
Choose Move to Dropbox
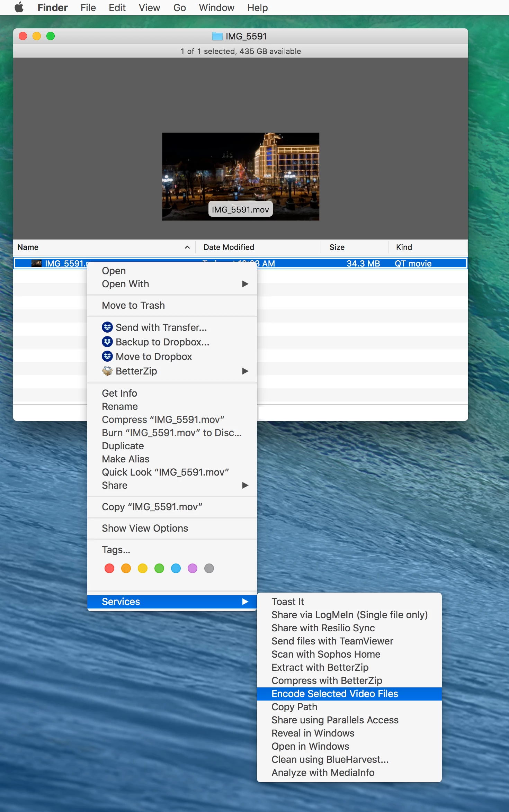pyautogui.click(x=172, y=357)
